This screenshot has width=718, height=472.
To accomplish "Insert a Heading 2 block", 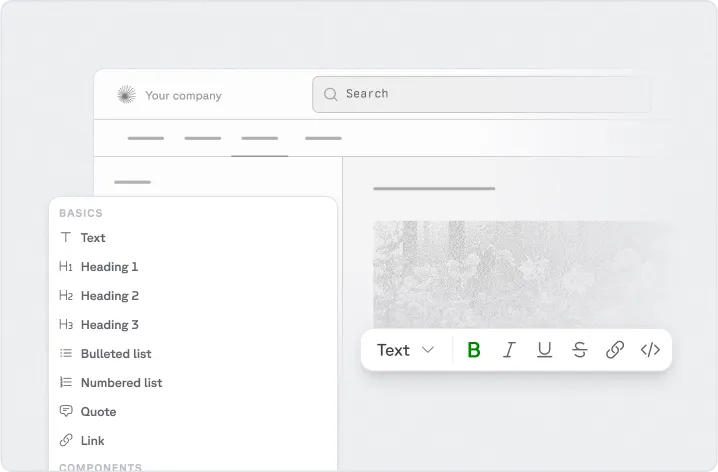I will [x=193, y=296].
